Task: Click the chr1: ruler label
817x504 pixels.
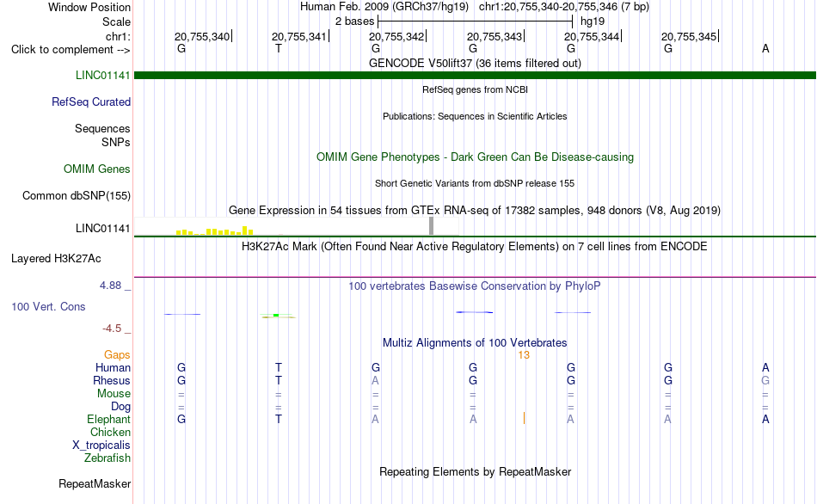Action: (119, 36)
